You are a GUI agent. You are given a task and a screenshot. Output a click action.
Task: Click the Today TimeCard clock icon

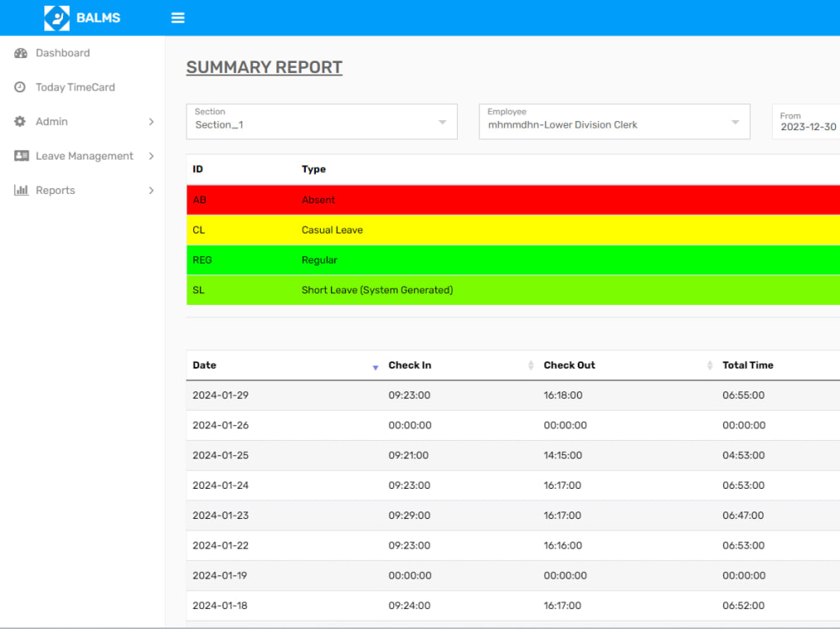(20, 86)
